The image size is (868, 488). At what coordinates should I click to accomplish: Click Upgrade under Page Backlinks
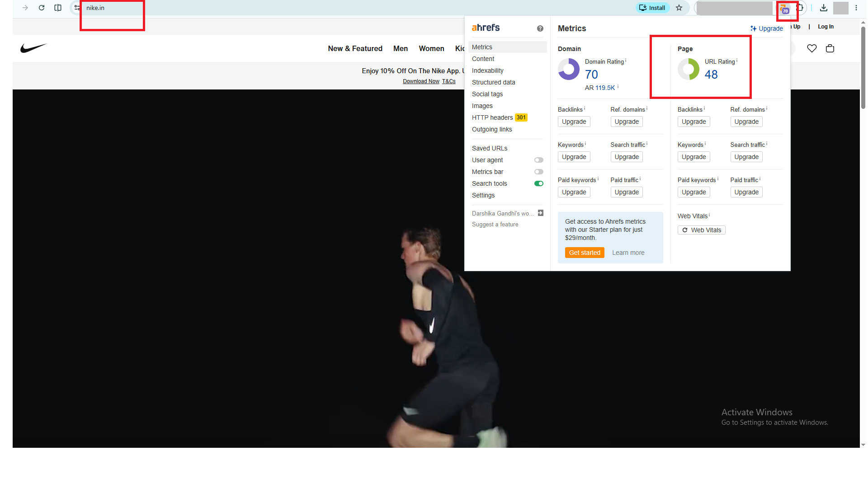(693, 122)
